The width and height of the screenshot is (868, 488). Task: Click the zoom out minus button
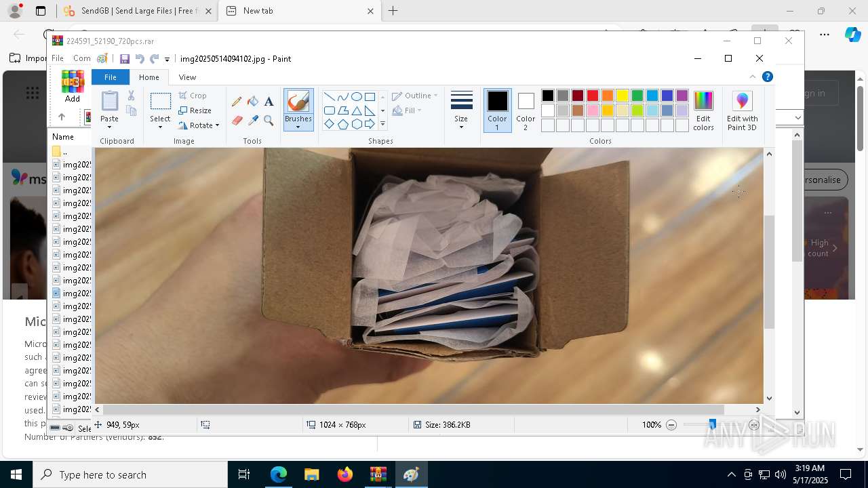(x=671, y=425)
